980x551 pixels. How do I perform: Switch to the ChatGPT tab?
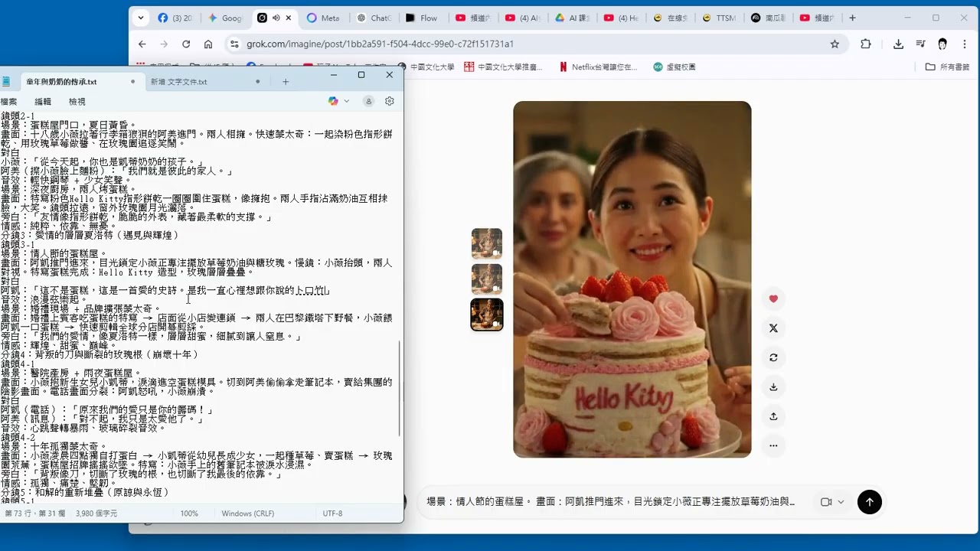(x=374, y=18)
